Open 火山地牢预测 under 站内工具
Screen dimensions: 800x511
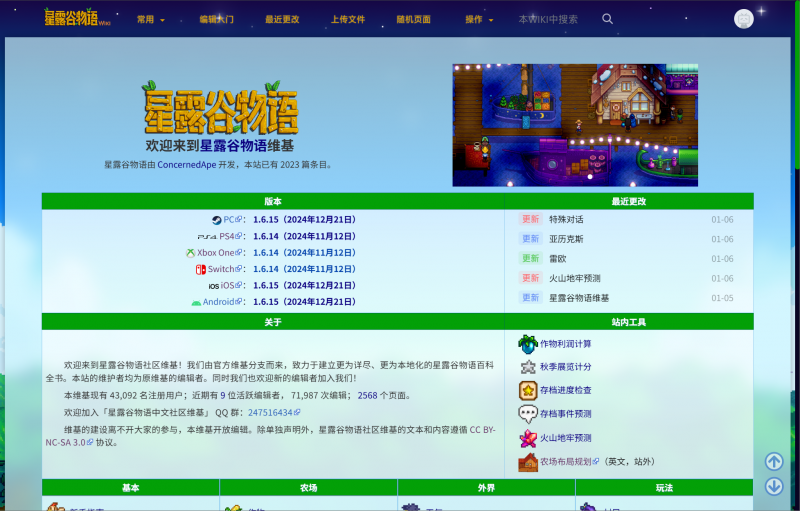click(566, 438)
